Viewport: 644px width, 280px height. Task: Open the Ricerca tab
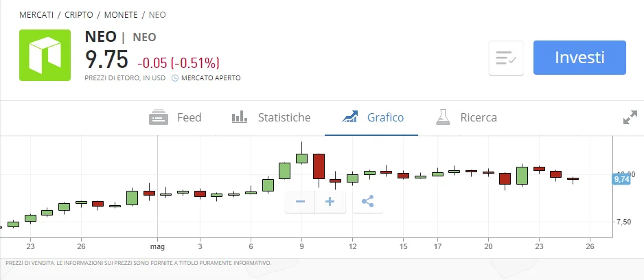pyautogui.click(x=466, y=118)
